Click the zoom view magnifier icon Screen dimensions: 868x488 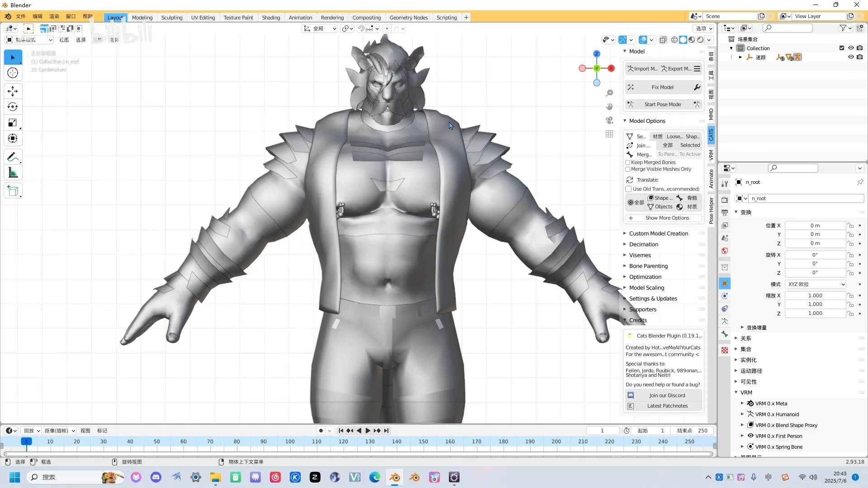[x=609, y=93]
